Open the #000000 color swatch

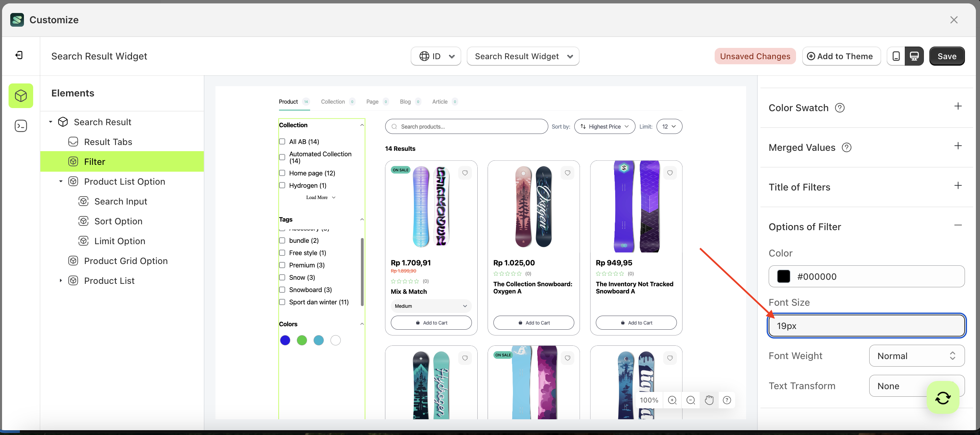(783, 277)
